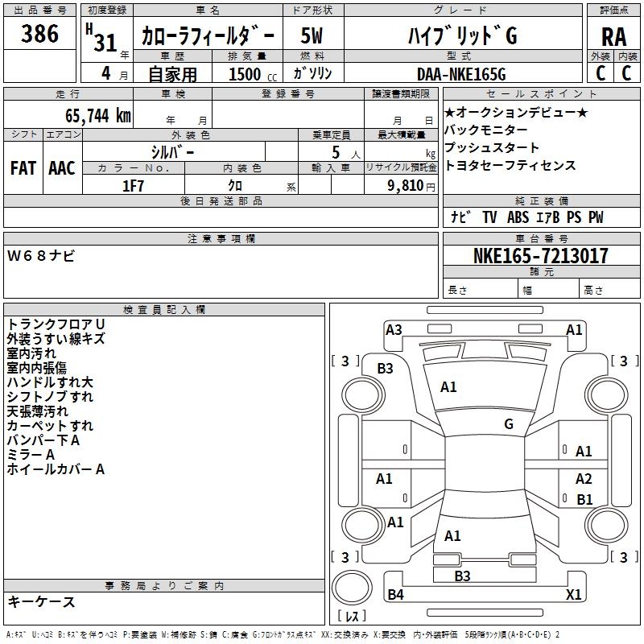
Task: Select the FAT shift type cell
Action: (23, 168)
